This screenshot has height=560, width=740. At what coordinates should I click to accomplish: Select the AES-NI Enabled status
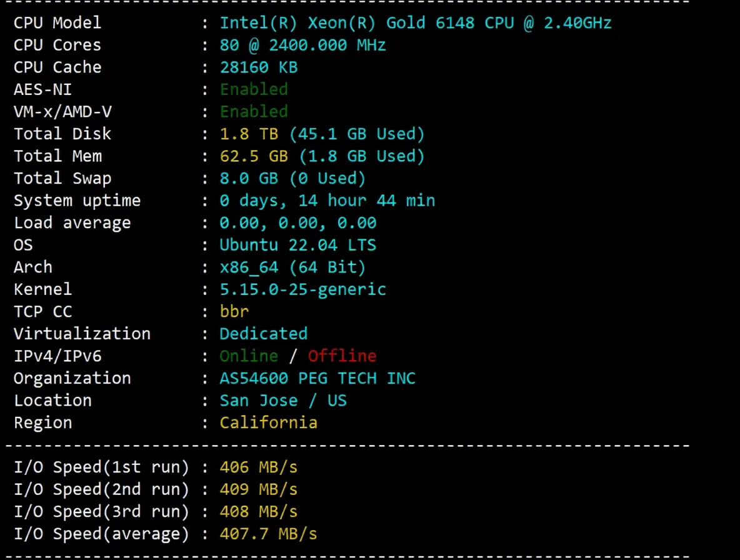[253, 89]
